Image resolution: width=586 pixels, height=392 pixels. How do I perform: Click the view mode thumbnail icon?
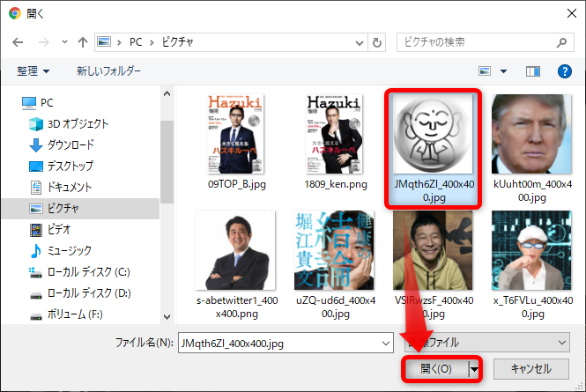click(486, 70)
